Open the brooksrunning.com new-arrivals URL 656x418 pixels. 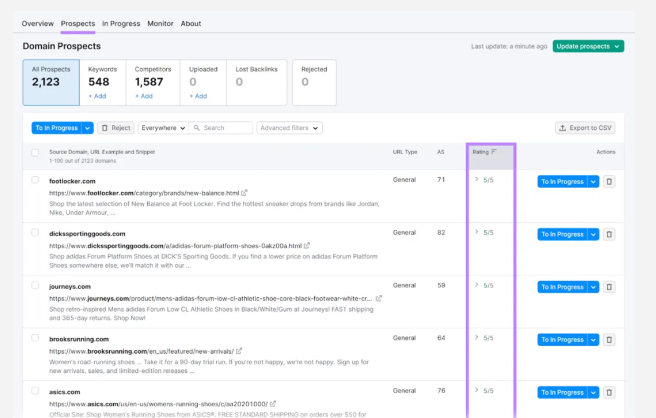pos(141,351)
